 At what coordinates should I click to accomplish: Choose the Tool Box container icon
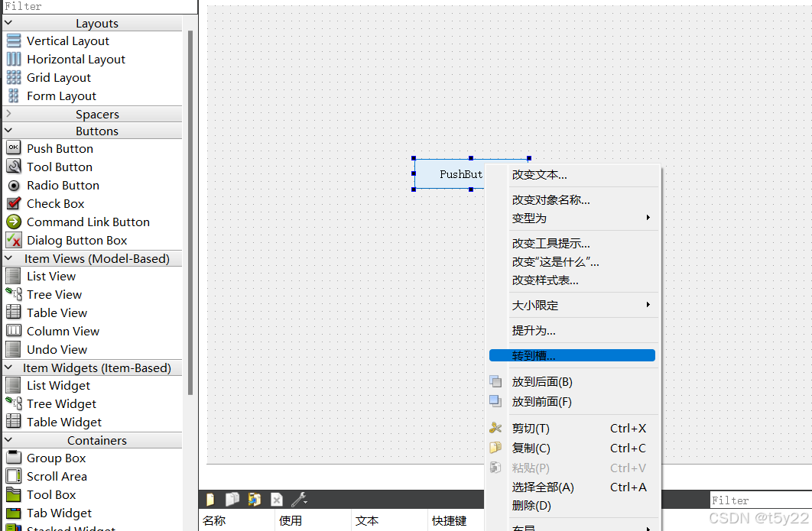point(14,495)
